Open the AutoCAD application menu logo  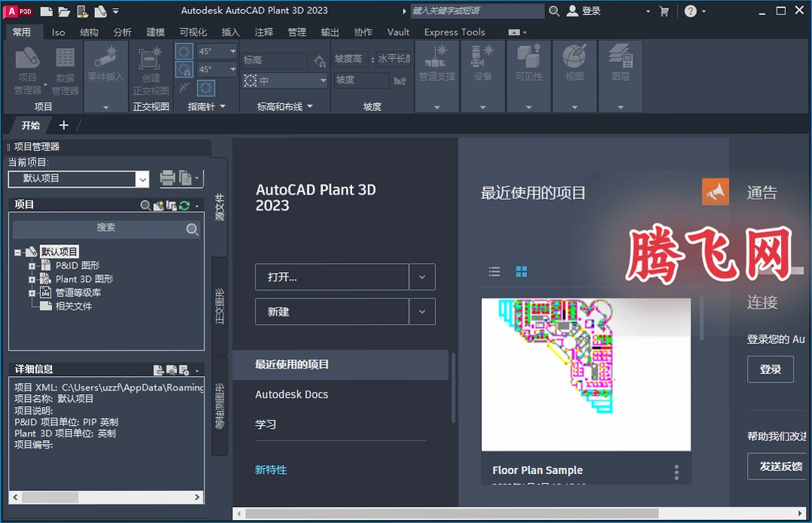point(19,11)
